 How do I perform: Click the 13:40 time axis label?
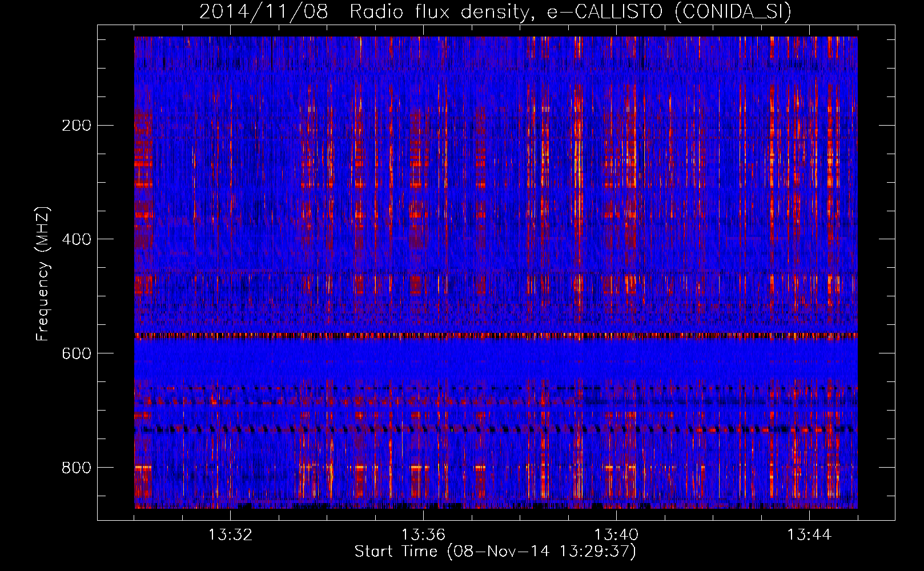point(616,535)
